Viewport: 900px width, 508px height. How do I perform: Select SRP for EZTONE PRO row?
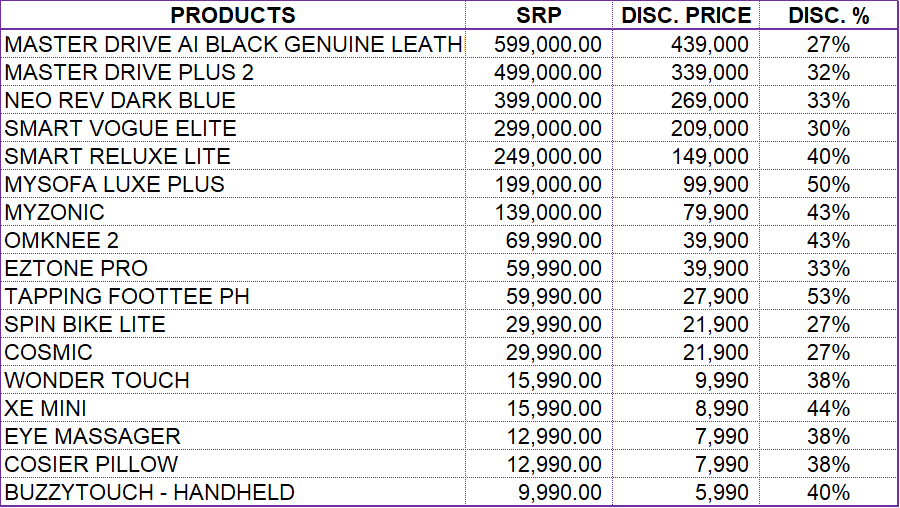click(x=538, y=268)
